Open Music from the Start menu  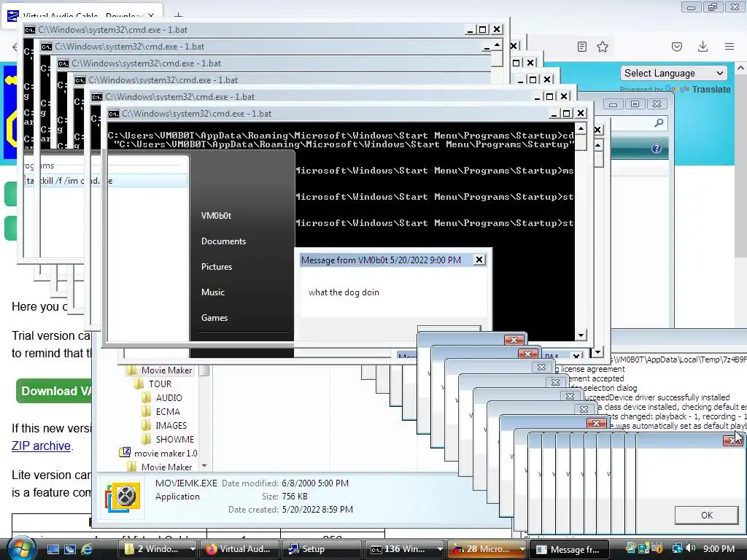pyautogui.click(x=212, y=292)
